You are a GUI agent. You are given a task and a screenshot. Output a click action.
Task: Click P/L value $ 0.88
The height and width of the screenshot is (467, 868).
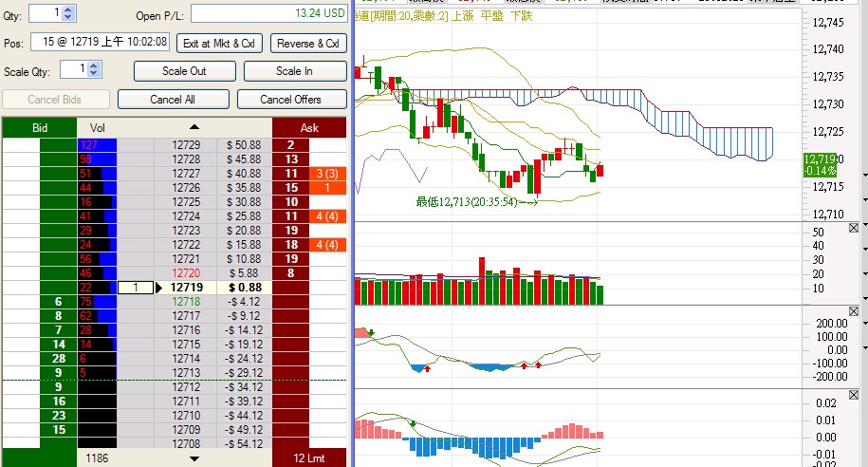[x=244, y=288]
